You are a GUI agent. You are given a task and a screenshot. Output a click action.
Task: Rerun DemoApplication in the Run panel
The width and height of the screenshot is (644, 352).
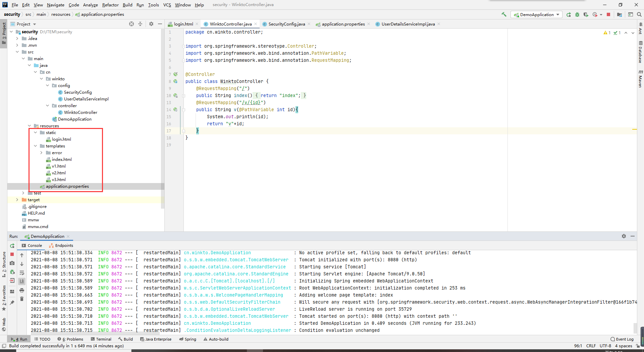click(12, 246)
